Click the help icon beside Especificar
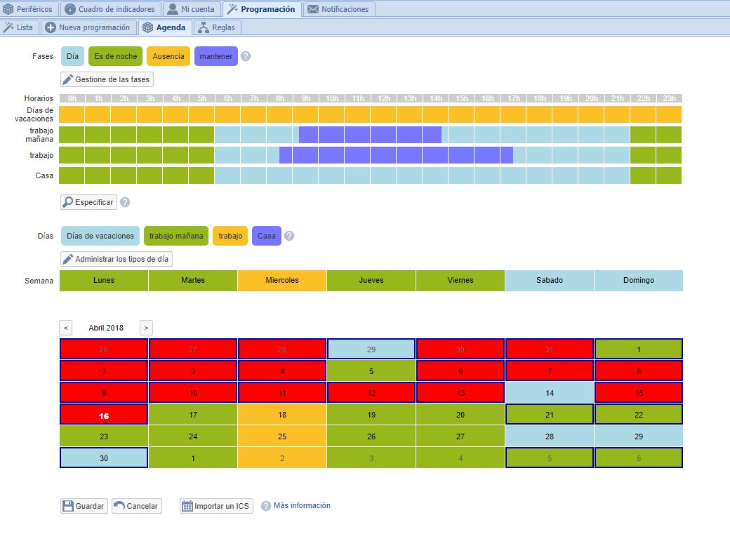Image resolution: width=730 pixels, height=560 pixels. (x=125, y=202)
